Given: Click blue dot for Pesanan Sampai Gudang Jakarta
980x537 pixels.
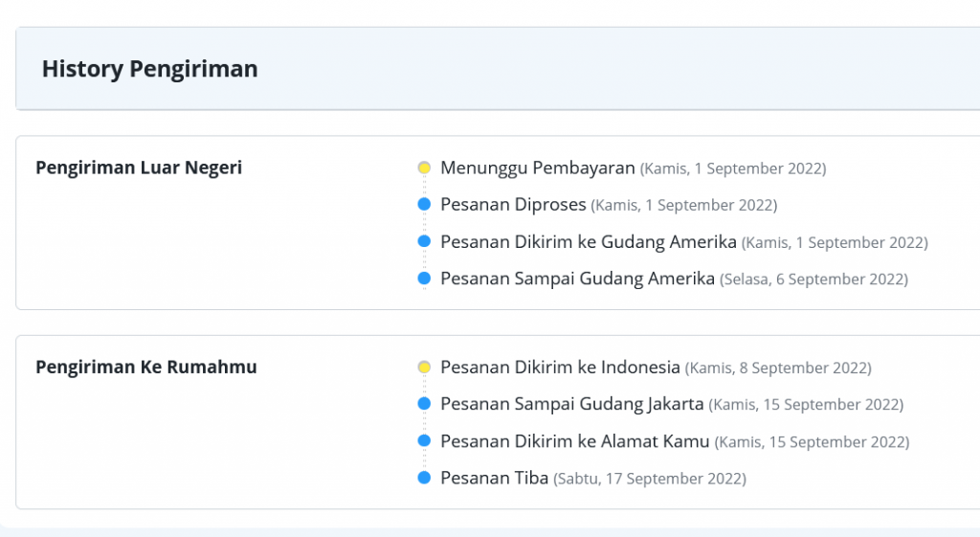Looking at the screenshot, I should point(424,404).
